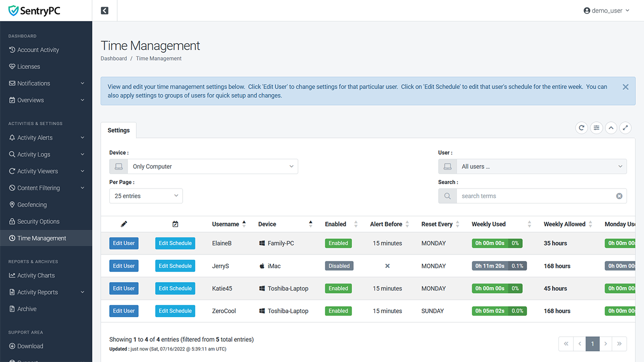
Task: Click the Dashboard breadcrumb link
Action: click(114, 58)
